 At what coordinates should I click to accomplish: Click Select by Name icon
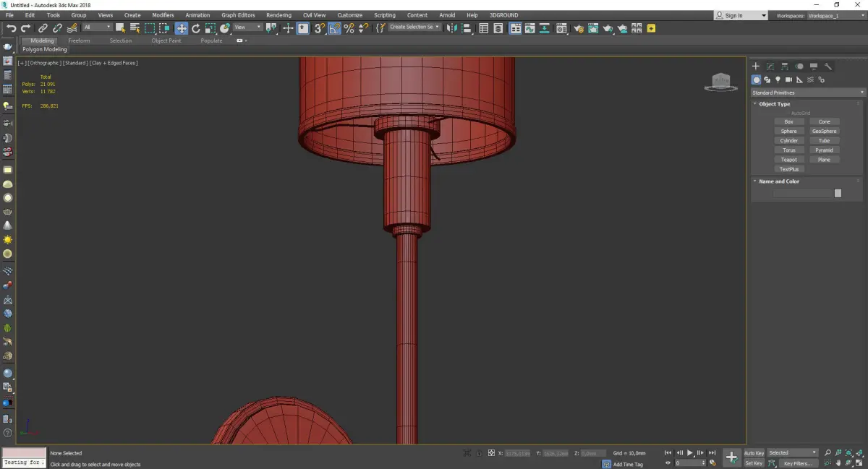tap(135, 28)
